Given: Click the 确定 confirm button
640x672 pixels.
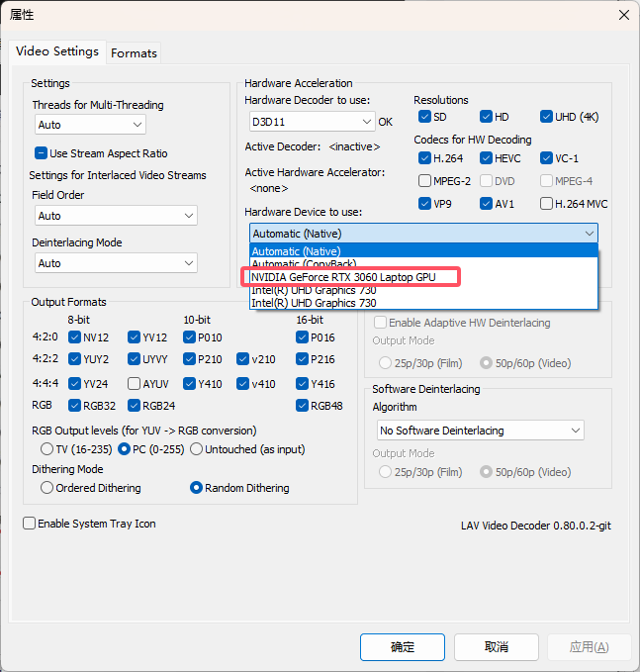Looking at the screenshot, I should 403,646.
